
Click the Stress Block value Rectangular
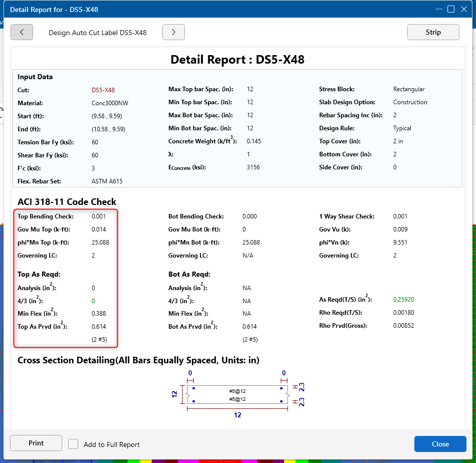[x=409, y=89]
